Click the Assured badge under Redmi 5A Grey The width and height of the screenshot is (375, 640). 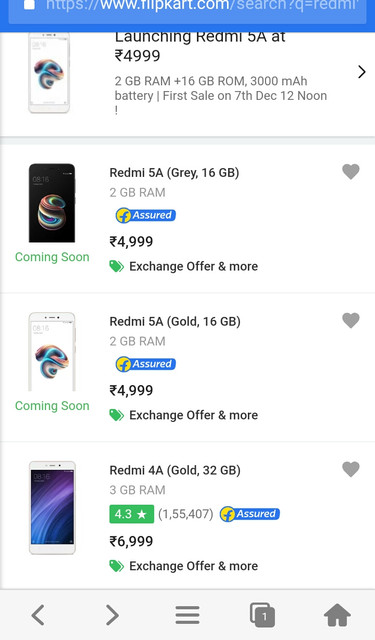pos(146,215)
